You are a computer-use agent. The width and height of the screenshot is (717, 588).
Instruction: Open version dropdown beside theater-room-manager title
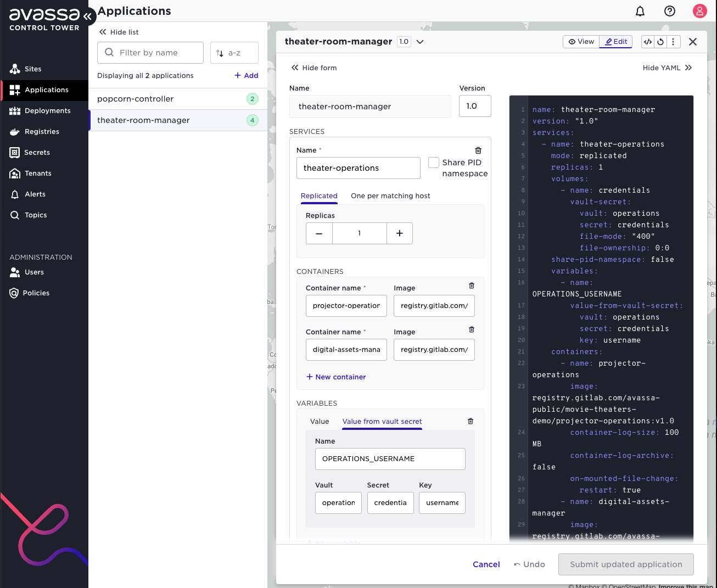pos(420,42)
